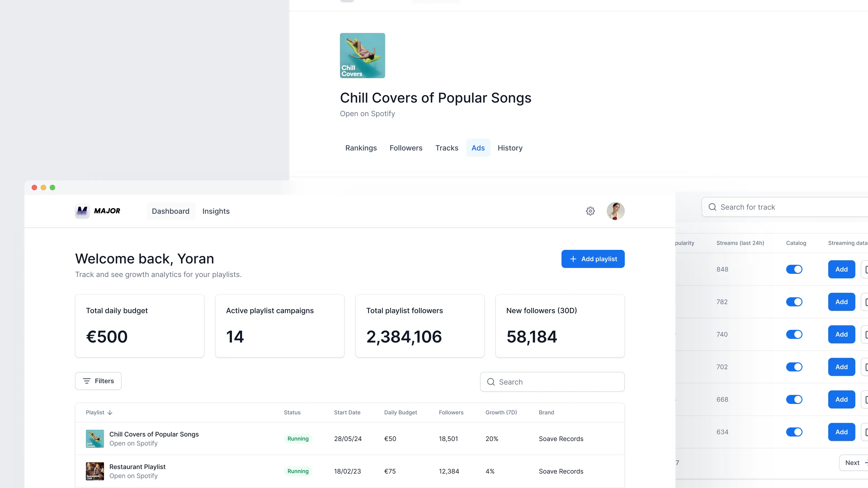Click the Brand column header
The height and width of the screenshot is (488, 868).
point(546,413)
